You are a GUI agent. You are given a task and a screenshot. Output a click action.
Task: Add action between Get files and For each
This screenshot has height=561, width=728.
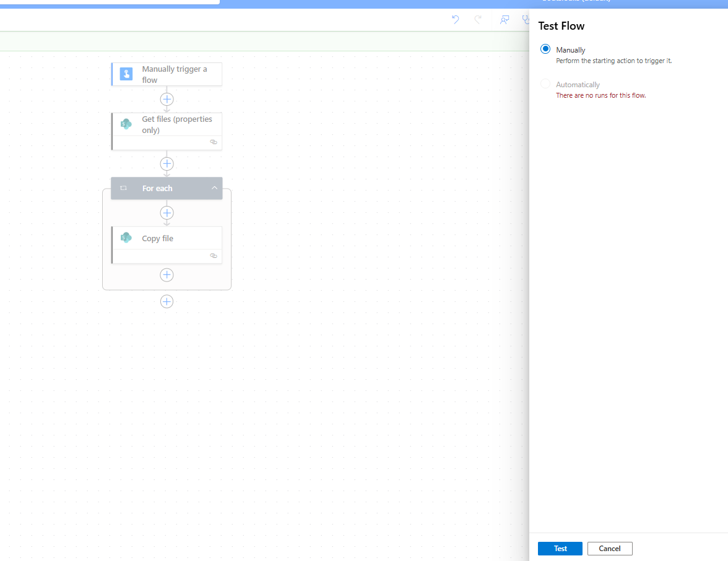point(167,164)
